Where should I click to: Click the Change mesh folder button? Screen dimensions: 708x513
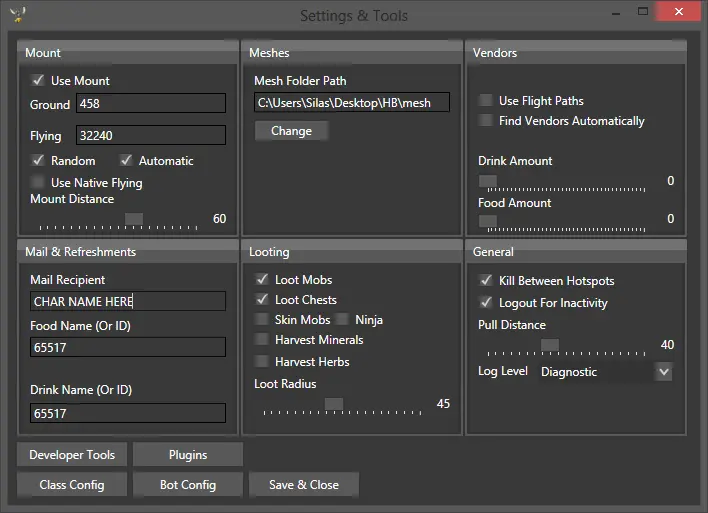tap(291, 131)
